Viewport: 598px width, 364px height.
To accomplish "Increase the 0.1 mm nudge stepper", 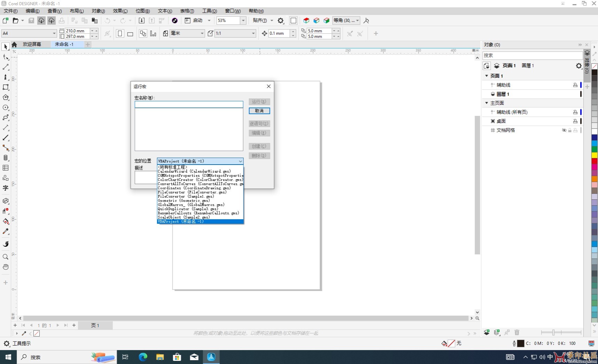I will [x=293, y=31].
